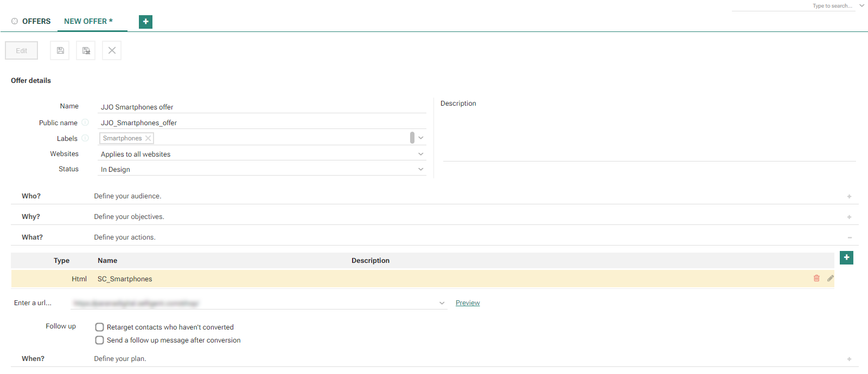
Task: Click the Preview link
Action: tap(468, 303)
